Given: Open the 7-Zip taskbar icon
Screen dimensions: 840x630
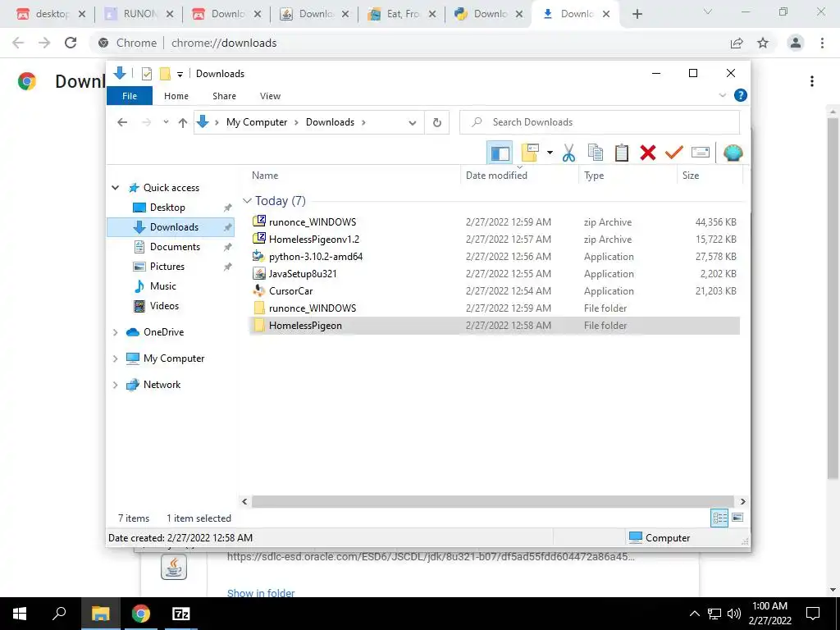Looking at the screenshot, I should pos(181,614).
